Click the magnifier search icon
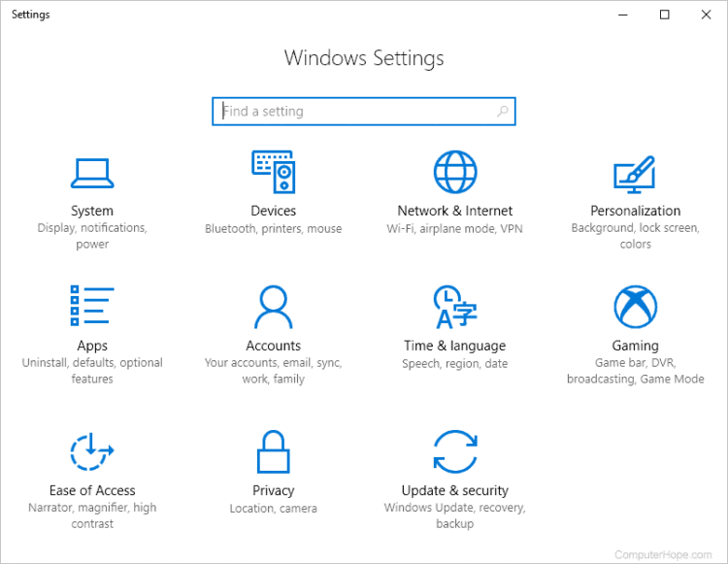Image resolution: width=728 pixels, height=564 pixels. (503, 111)
